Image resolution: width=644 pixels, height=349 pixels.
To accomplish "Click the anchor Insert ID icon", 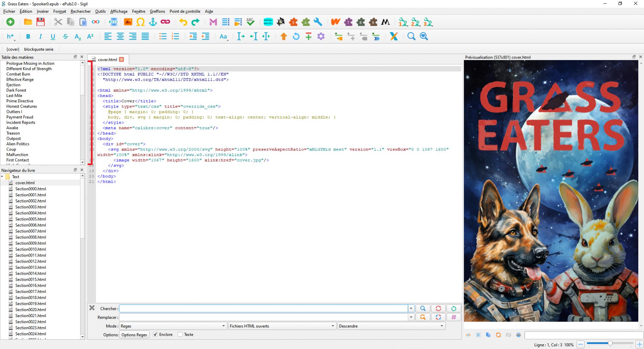I will click(153, 22).
